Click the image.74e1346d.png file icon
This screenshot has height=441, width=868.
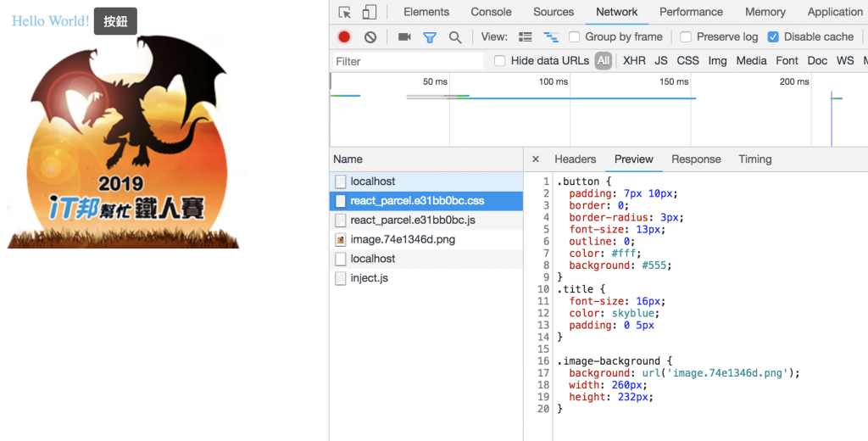341,240
